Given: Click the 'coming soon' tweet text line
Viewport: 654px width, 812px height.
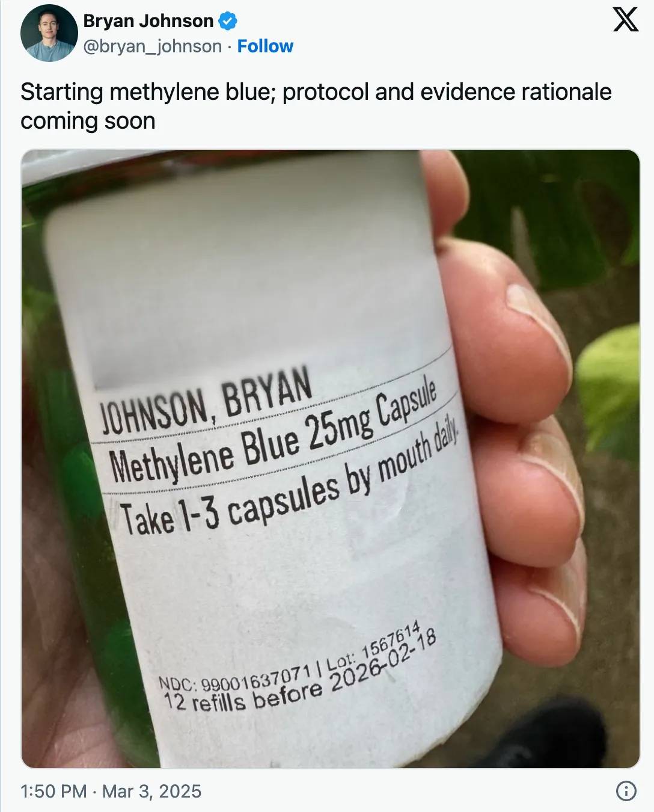Looking at the screenshot, I should pyautogui.click(x=88, y=121).
